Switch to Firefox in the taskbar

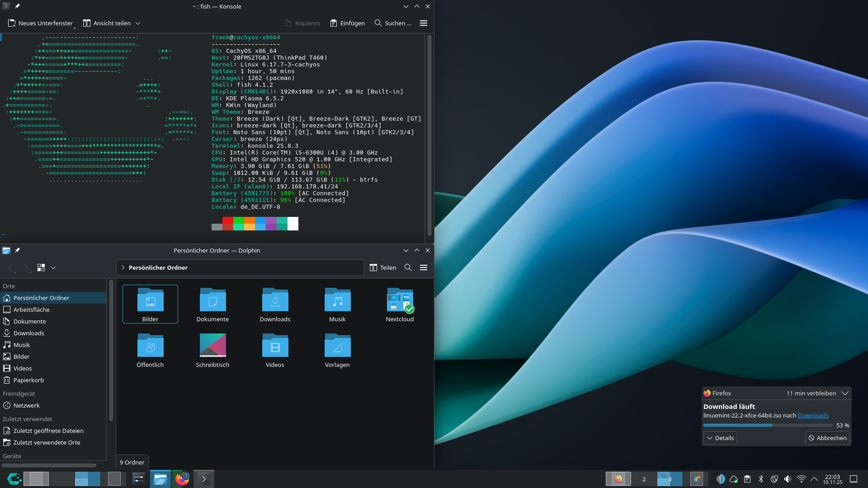182,479
